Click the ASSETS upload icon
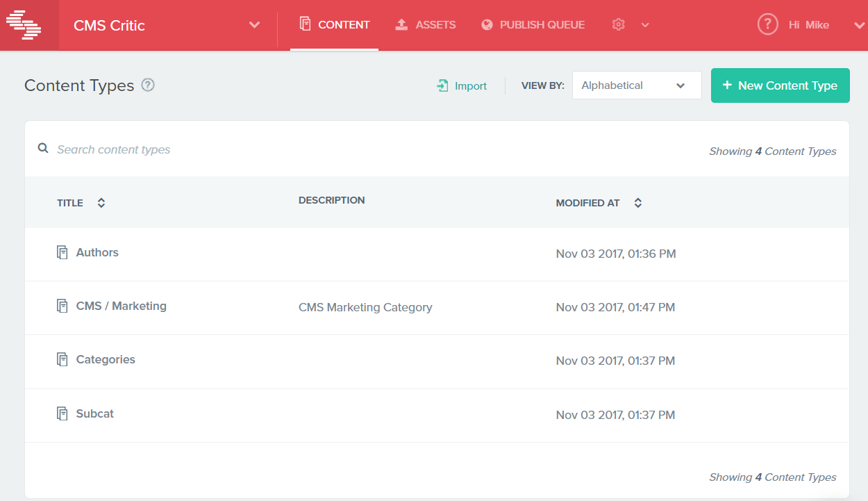Image resolution: width=868 pixels, height=501 pixels. (x=401, y=24)
